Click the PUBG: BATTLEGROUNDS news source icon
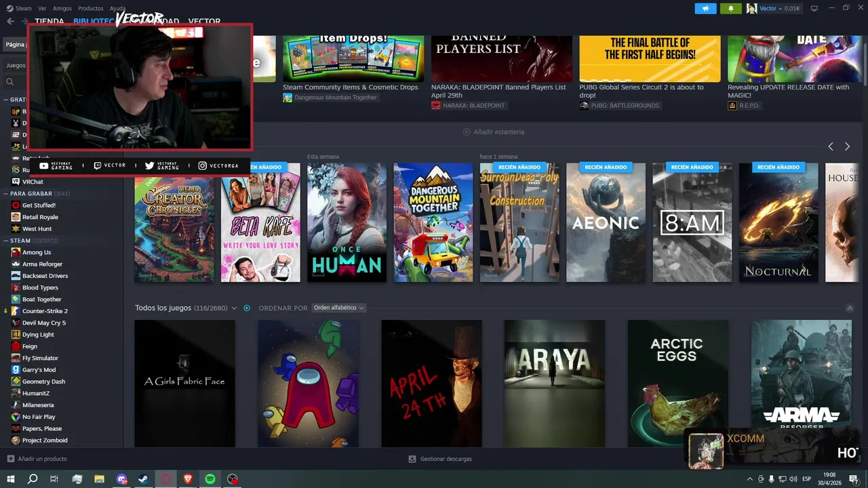This screenshot has width=868, height=488. 584,106
